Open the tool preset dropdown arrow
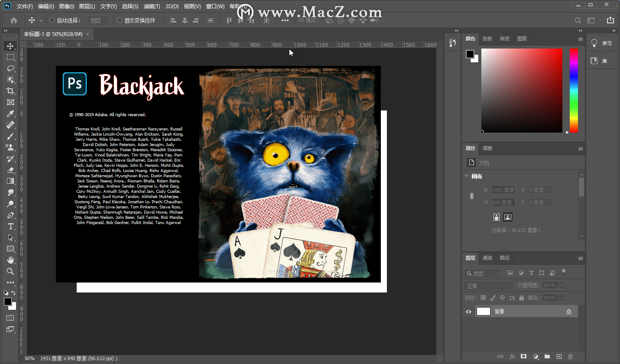This screenshot has height=364, width=620. click(41, 20)
